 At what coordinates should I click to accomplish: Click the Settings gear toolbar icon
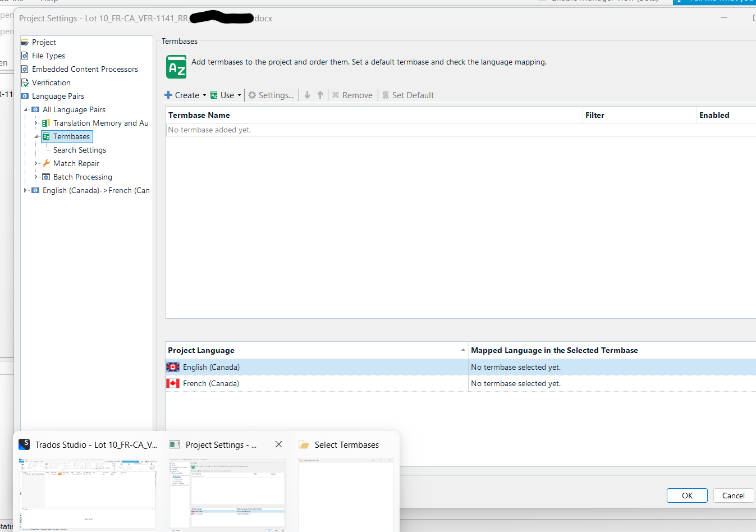pos(252,95)
